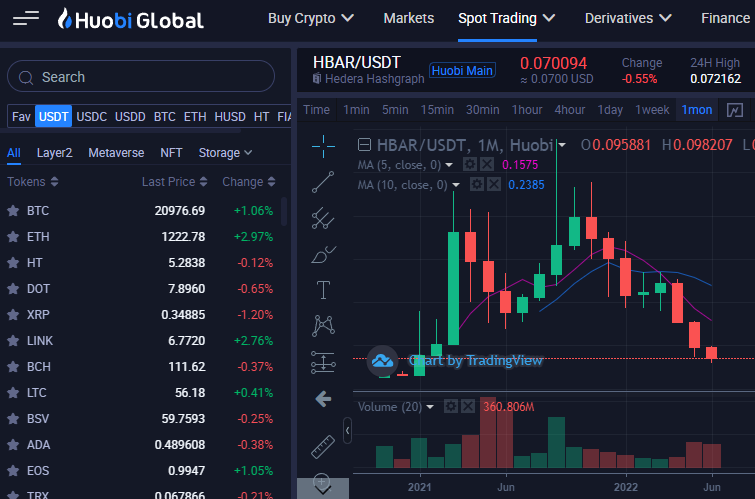
Task: Toggle the BCH favorite star
Action: (x=13, y=367)
